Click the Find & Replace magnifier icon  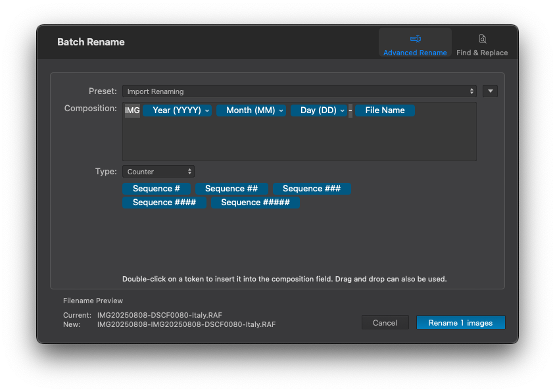[x=482, y=39]
